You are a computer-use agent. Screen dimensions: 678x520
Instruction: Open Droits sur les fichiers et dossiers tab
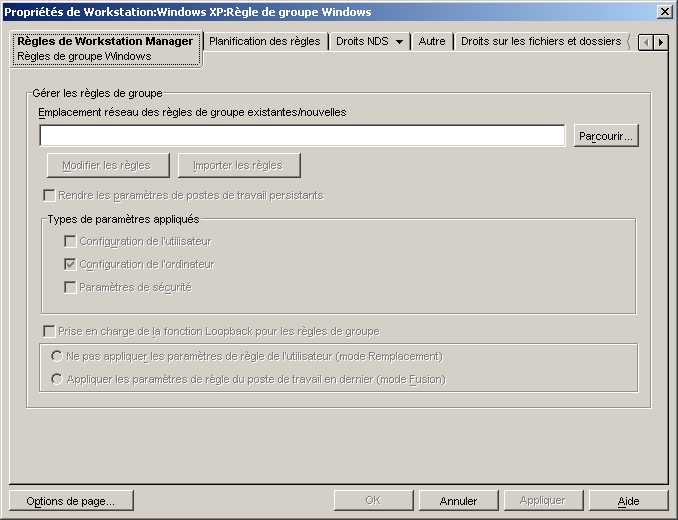pyautogui.click(x=541, y=41)
